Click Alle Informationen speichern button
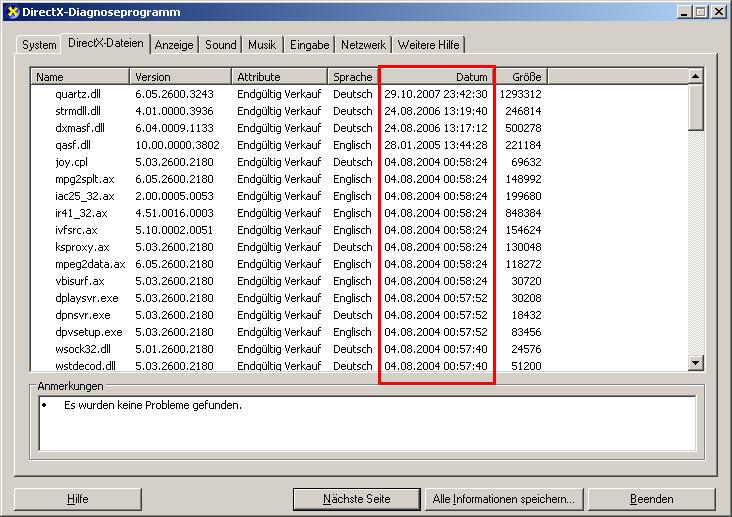Viewport: 732px width, 517px height. click(504, 499)
